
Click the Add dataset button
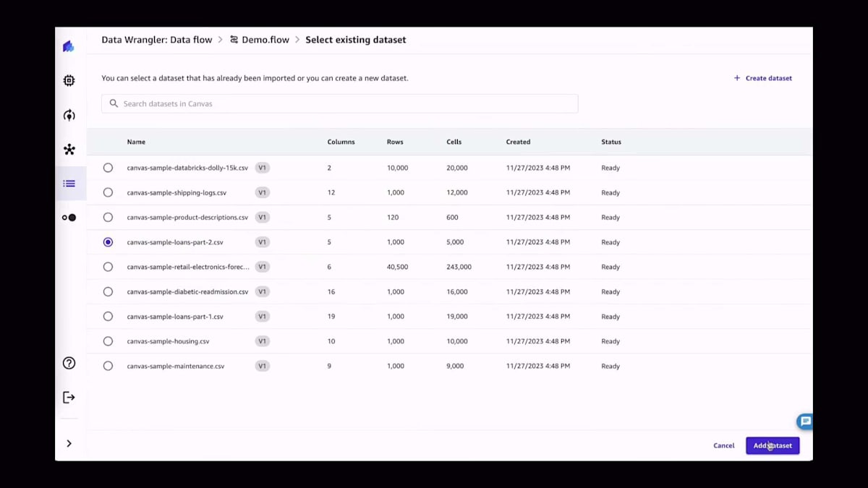(773, 445)
